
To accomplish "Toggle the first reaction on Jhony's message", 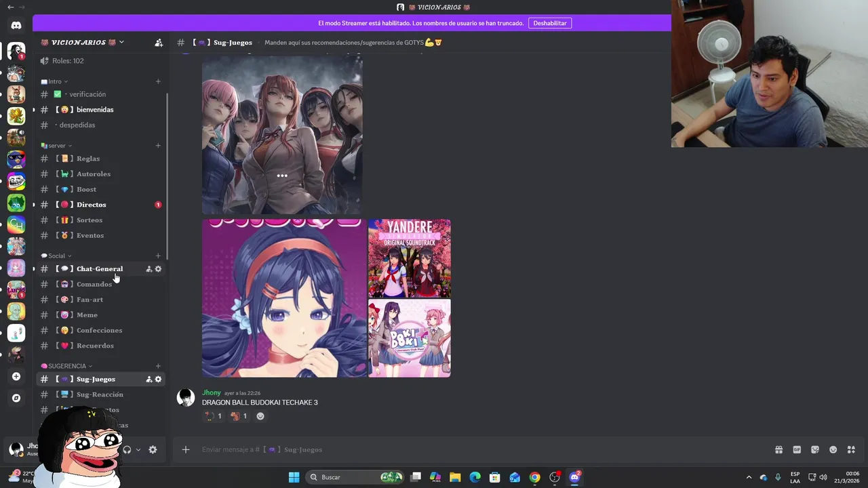I will [x=213, y=416].
